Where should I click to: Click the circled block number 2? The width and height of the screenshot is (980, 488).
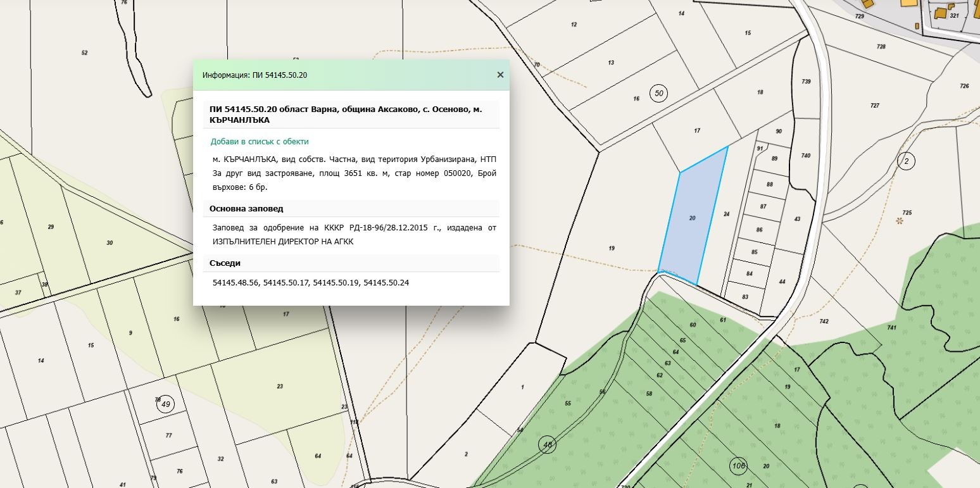tap(906, 161)
